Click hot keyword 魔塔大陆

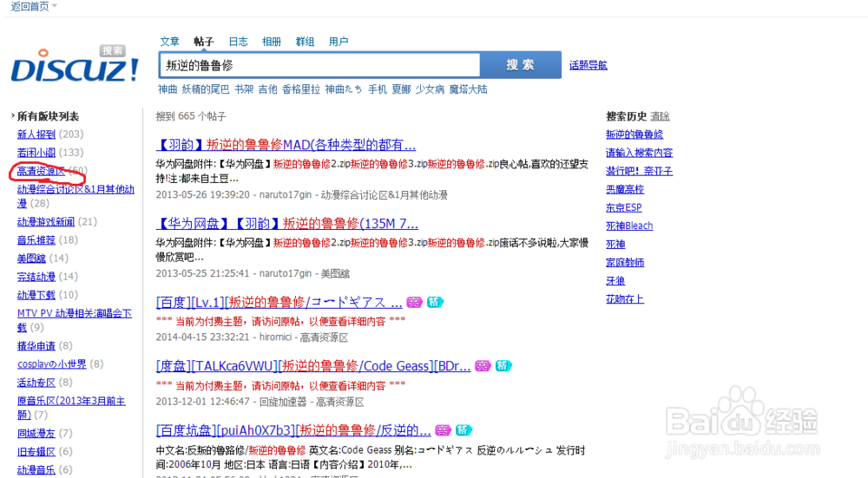pyautogui.click(x=469, y=89)
